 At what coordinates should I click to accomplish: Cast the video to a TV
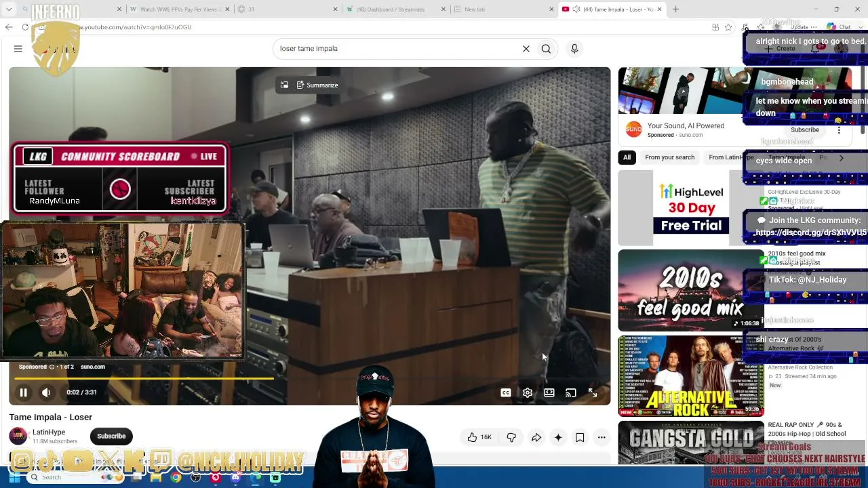tap(571, 392)
